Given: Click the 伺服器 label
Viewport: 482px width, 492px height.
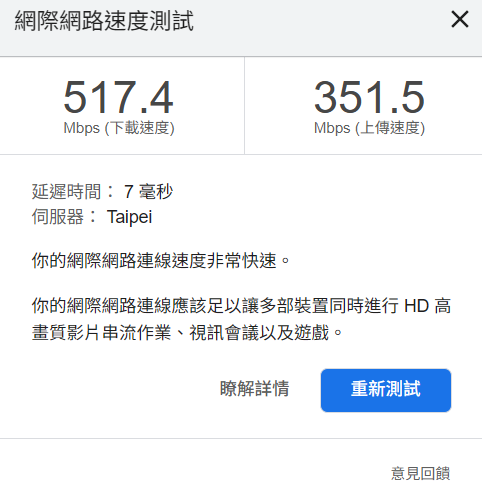Looking at the screenshot, I should tap(58, 217).
